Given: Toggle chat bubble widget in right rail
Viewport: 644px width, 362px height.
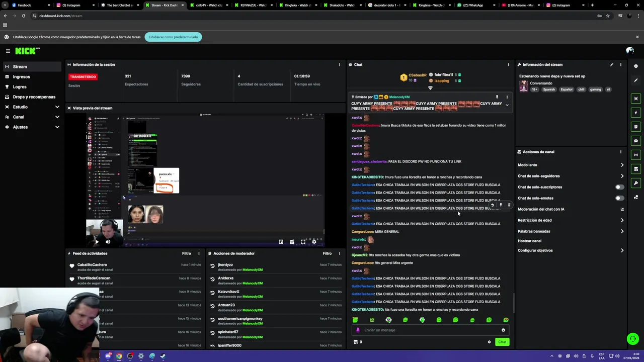Looking at the screenshot, I should pyautogui.click(x=636, y=141).
